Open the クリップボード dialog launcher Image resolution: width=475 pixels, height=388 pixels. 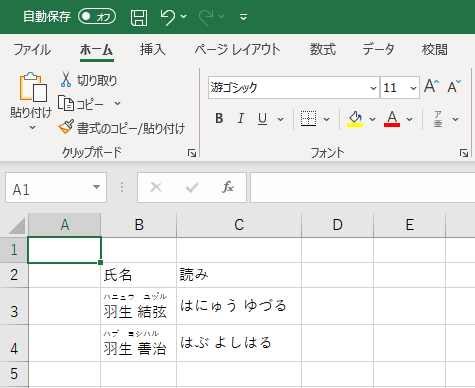(192, 153)
